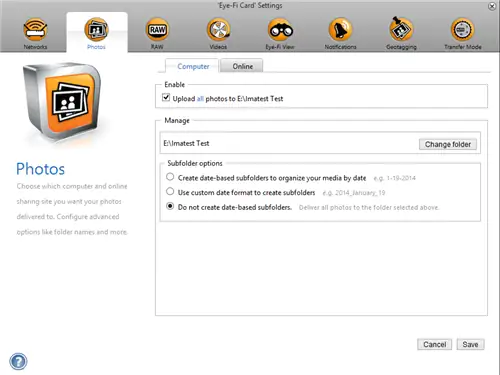
Task: Click the E:\Imatest Test folder path field
Action: (x=289, y=143)
